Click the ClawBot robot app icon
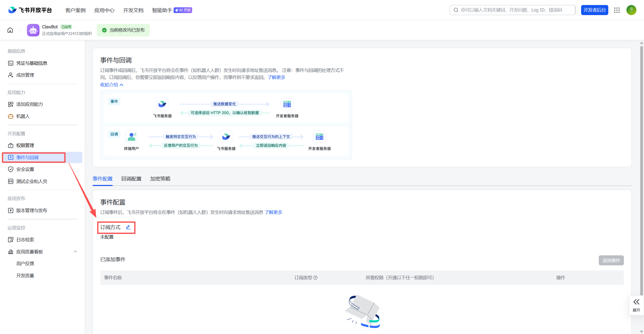This screenshot has width=644, height=334. point(33,30)
